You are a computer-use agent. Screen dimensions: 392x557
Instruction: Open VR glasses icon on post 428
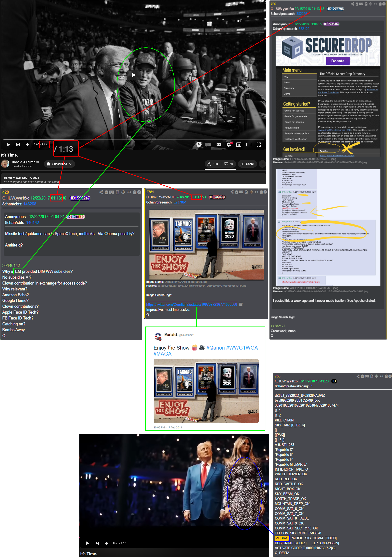tap(112, 192)
